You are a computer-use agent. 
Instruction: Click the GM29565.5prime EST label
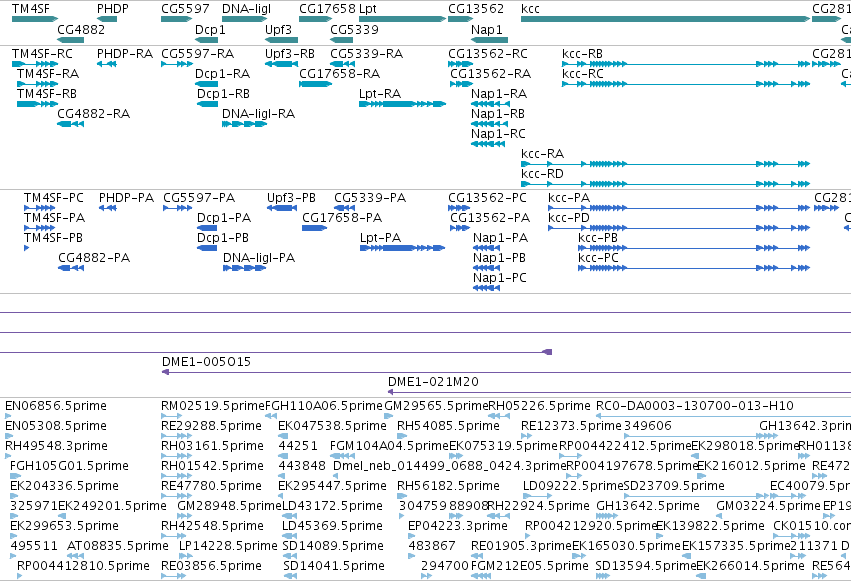pyautogui.click(x=436, y=406)
